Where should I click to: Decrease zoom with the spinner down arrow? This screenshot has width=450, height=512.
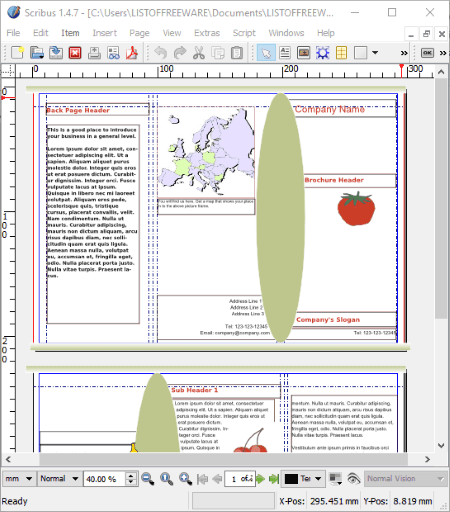point(131,482)
